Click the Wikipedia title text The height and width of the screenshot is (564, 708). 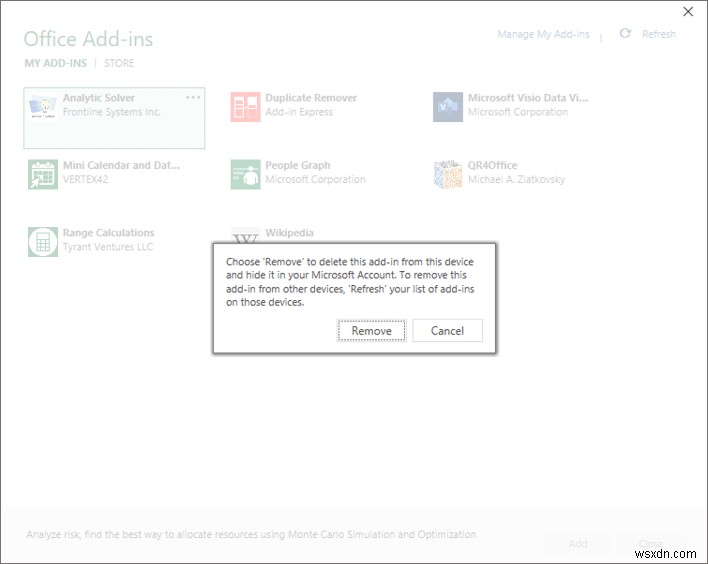tap(289, 233)
